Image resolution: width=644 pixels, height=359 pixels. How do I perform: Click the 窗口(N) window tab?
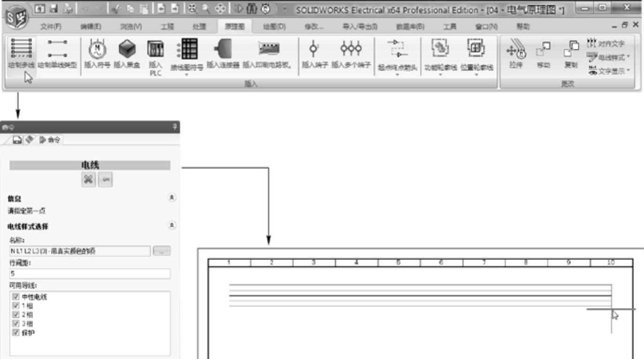[486, 26]
